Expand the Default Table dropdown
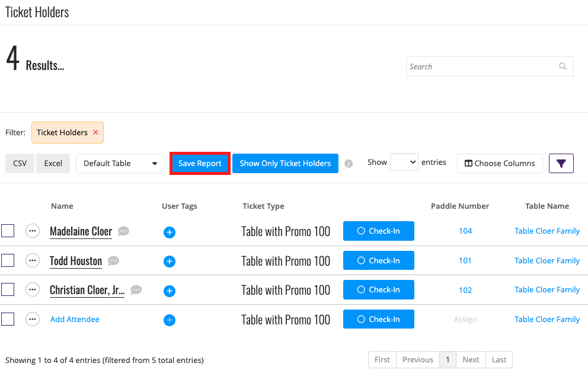 click(x=120, y=163)
